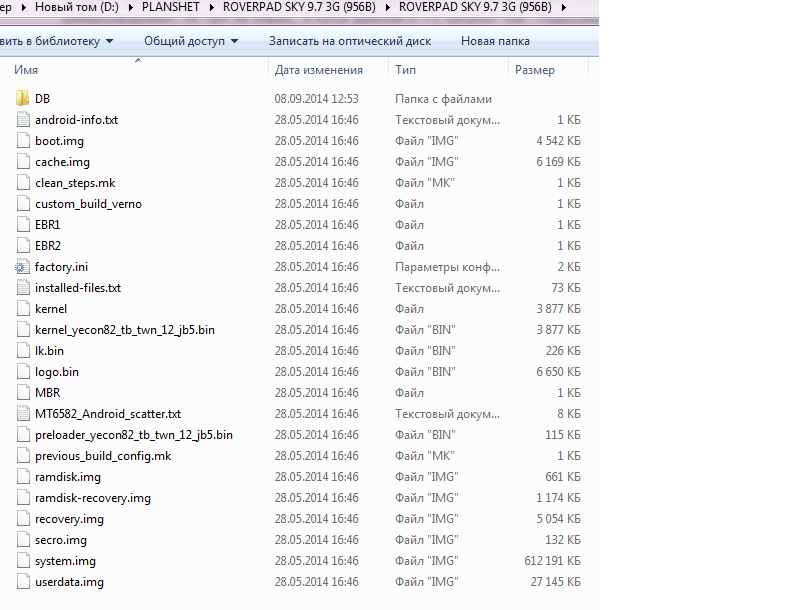
Task: Select the factory.ini gear file icon
Action: pyautogui.click(x=24, y=267)
